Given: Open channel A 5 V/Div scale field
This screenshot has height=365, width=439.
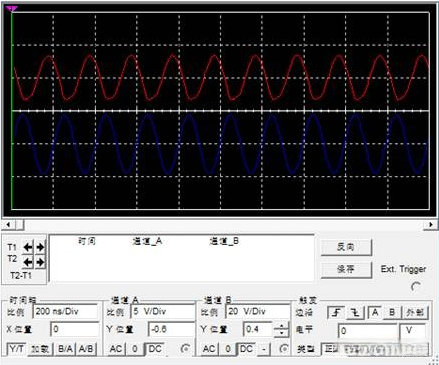Looking at the screenshot, I should point(163,312).
